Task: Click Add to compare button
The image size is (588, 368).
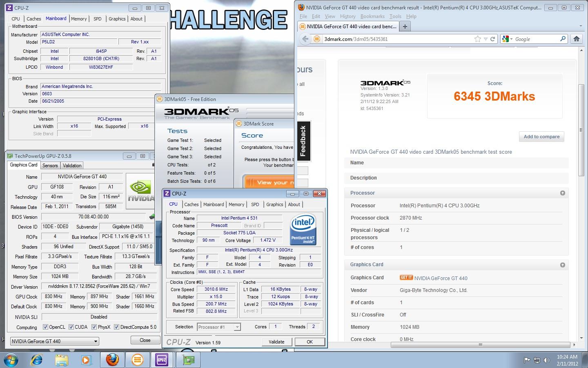Action: tap(541, 137)
